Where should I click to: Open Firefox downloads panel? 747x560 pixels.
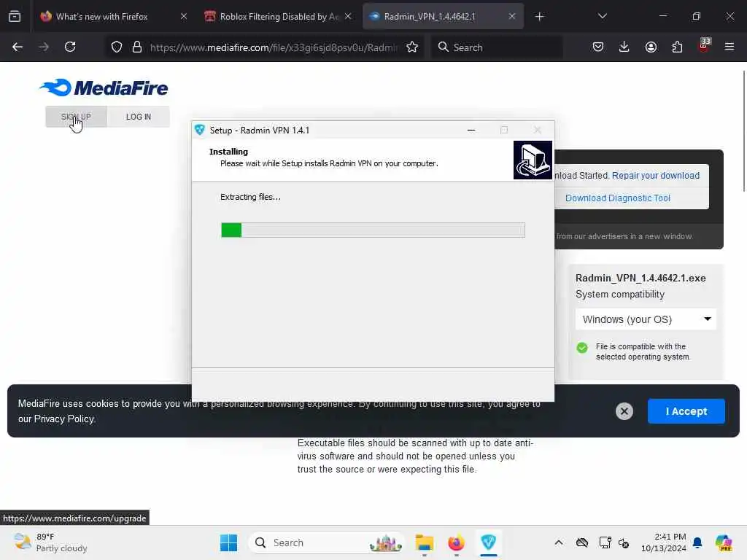click(x=624, y=47)
